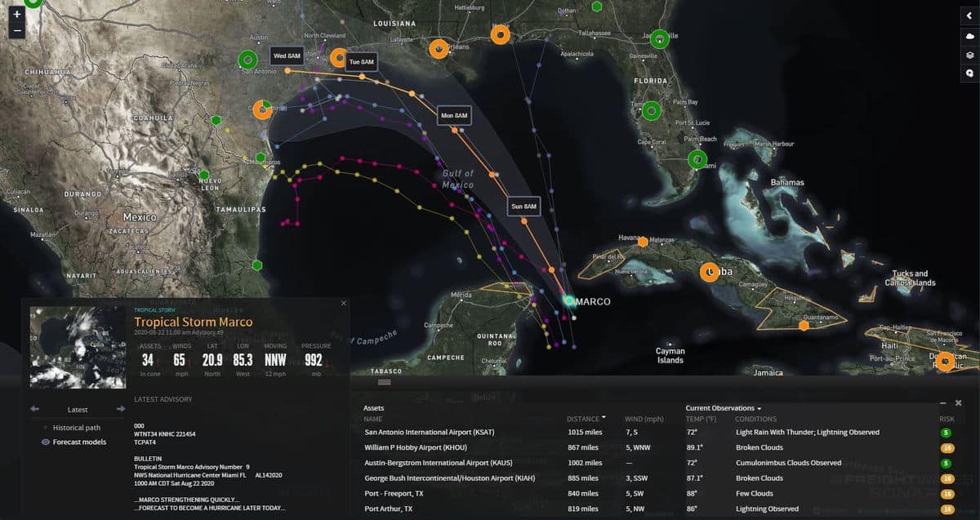Open the bottom icon in the right toolbar
Viewport: 980px width, 520px height.
click(969, 73)
